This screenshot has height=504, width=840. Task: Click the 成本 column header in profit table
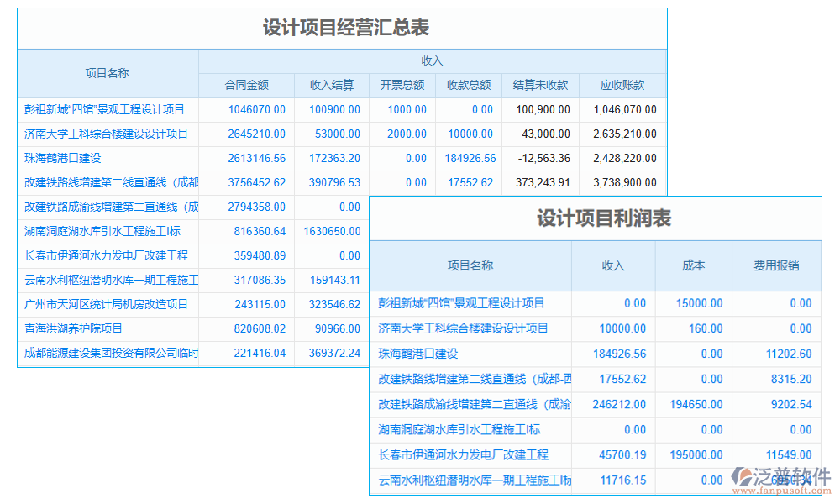pos(692,266)
